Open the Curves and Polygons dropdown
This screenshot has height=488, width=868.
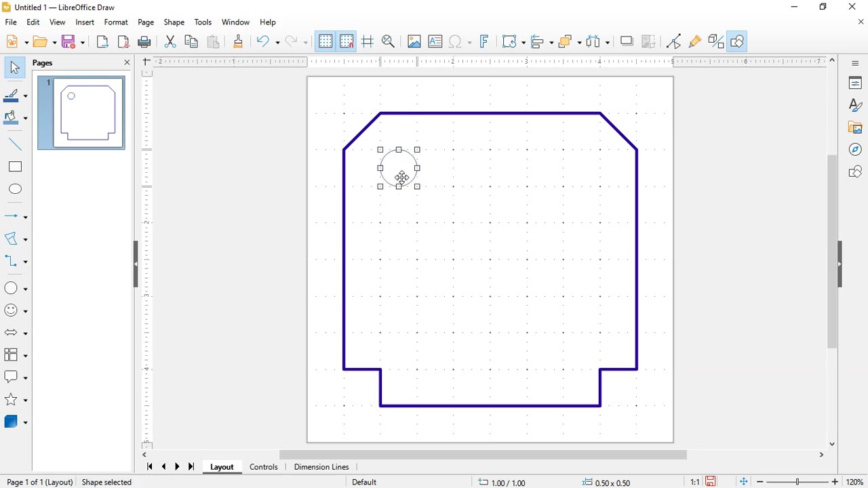[26, 239]
